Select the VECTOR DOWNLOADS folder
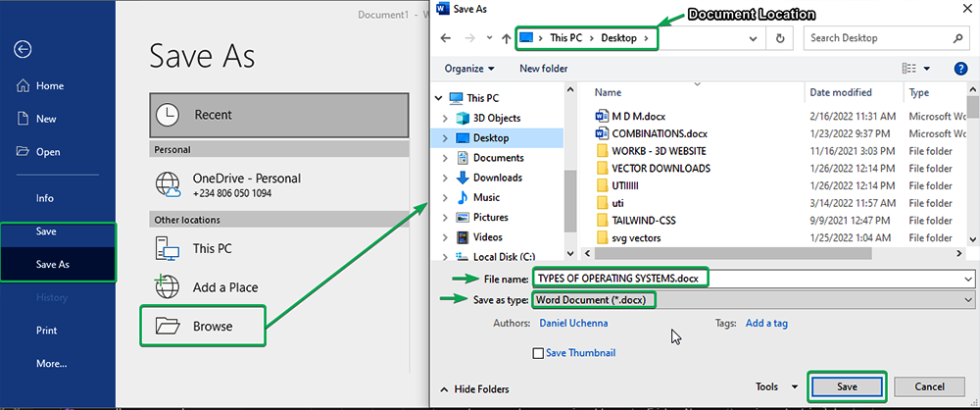This screenshot has height=410, width=980. click(x=661, y=169)
